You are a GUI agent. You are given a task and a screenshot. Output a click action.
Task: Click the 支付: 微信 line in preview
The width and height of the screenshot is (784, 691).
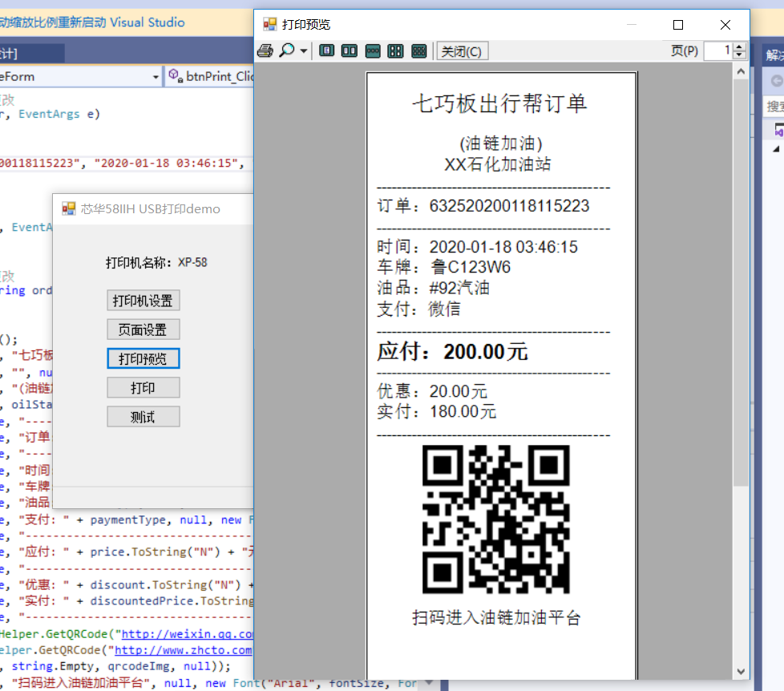419,309
